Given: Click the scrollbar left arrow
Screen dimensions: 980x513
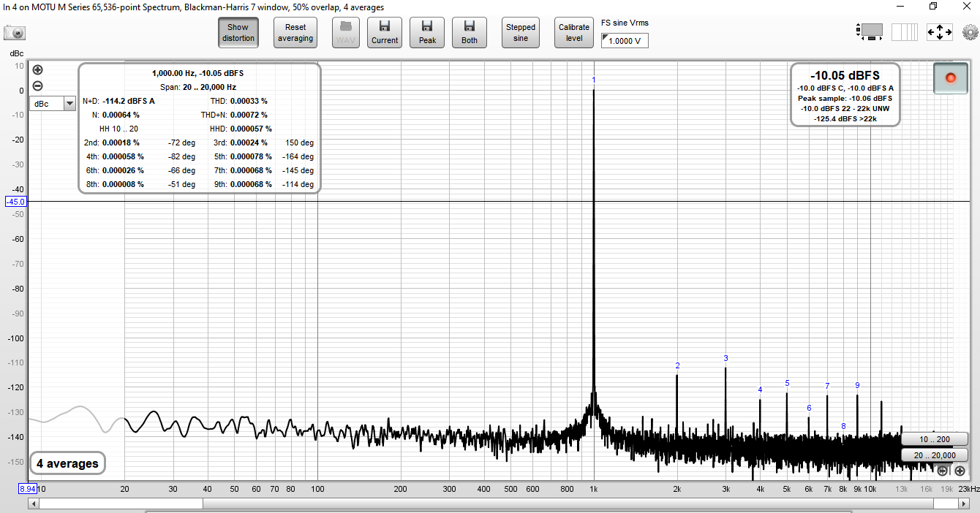Looking at the screenshot, I should pyautogui.click(x=33, y=504).
